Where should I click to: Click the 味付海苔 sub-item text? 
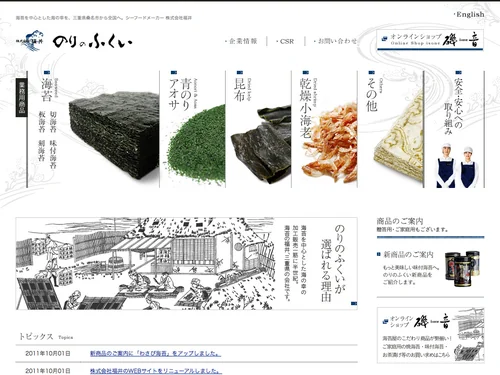(53, 154)
